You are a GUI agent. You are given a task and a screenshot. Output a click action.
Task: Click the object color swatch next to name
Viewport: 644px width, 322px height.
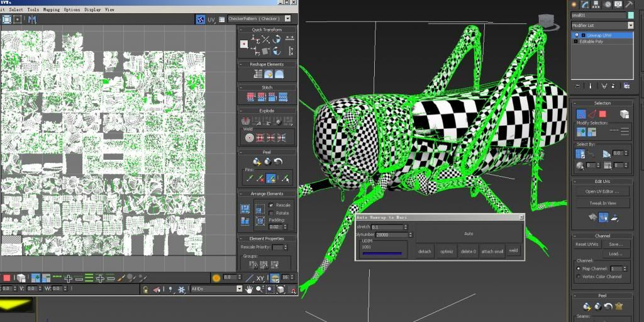[630, 15]
